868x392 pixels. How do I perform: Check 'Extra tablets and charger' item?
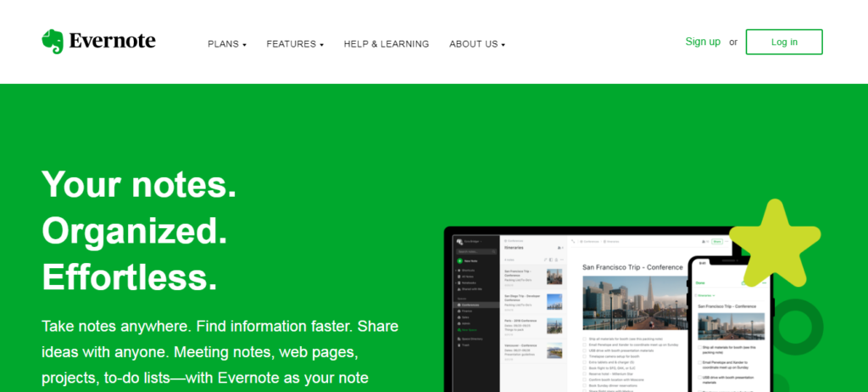pos(585,362)
